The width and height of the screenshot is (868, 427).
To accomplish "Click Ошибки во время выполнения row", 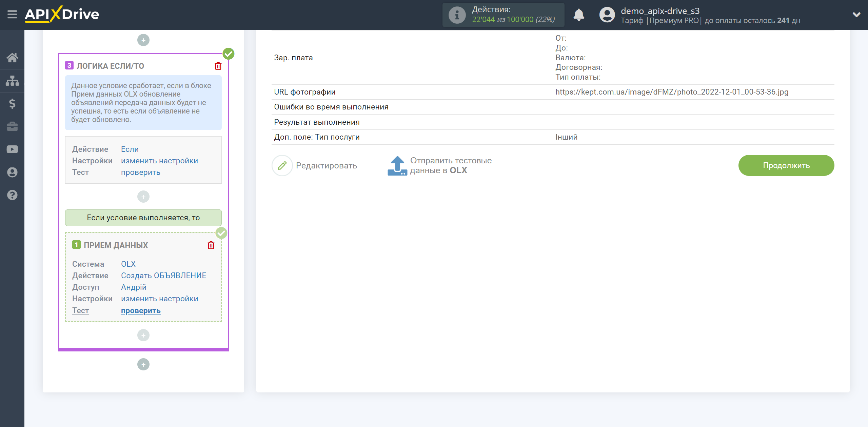I will pyautogui.click(x=553, y=107).
